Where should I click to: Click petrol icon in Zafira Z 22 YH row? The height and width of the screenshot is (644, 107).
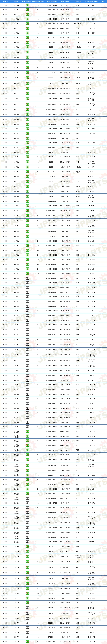coord(28,603)
